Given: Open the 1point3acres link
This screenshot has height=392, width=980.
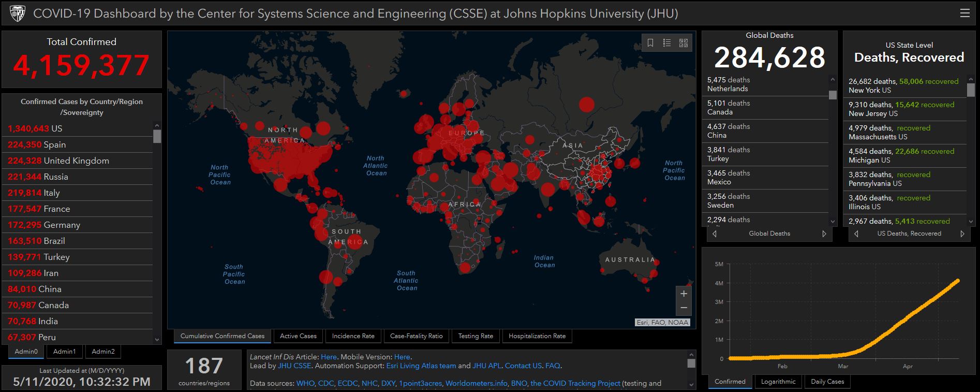Looking at the screenshot, I should coord(420,384).
